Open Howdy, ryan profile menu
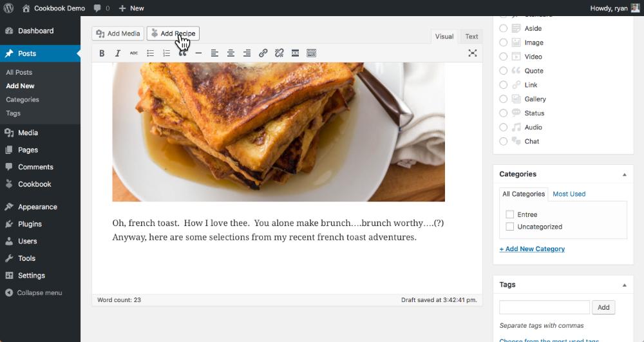 pos(615,8)
